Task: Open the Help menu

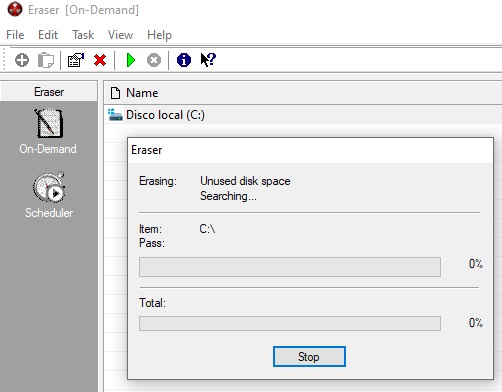Action: click(x=159, y=35)
